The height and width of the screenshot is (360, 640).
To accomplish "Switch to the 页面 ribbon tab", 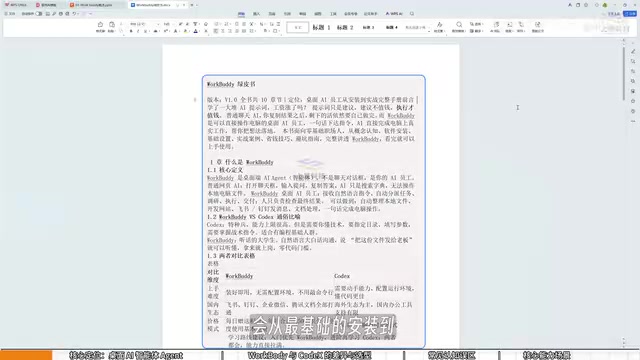I will pos(272,14).
